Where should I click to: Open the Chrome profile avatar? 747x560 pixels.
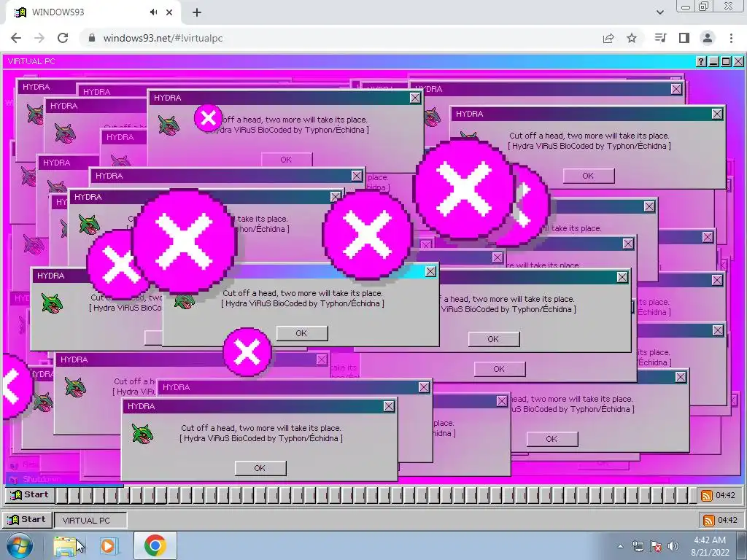click(x=708, y=38)
